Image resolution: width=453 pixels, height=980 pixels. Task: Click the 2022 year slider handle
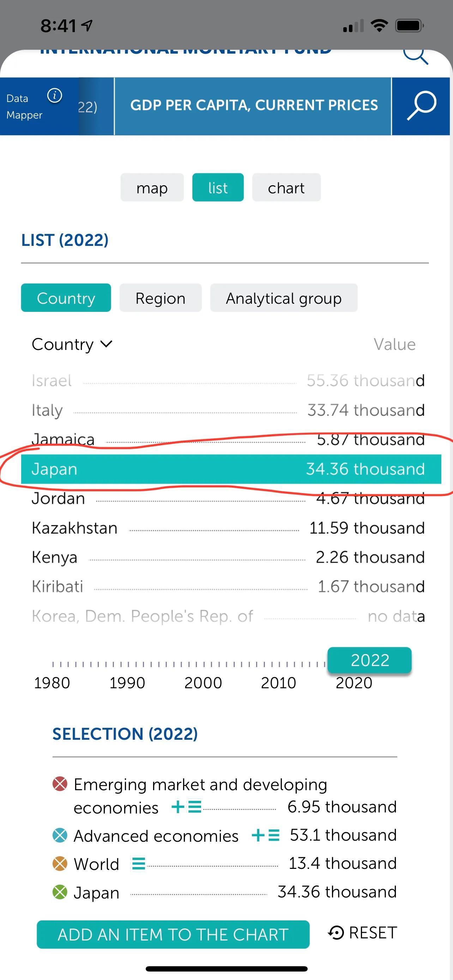coord(369,660)
